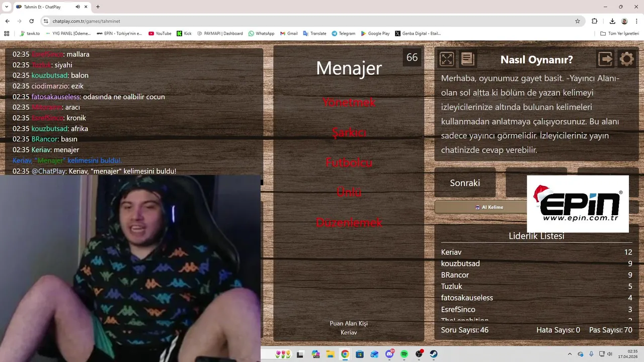Select the main word Menajer
Image resolution: width=644 pixels, height=362 pixels.
point(349,68)
